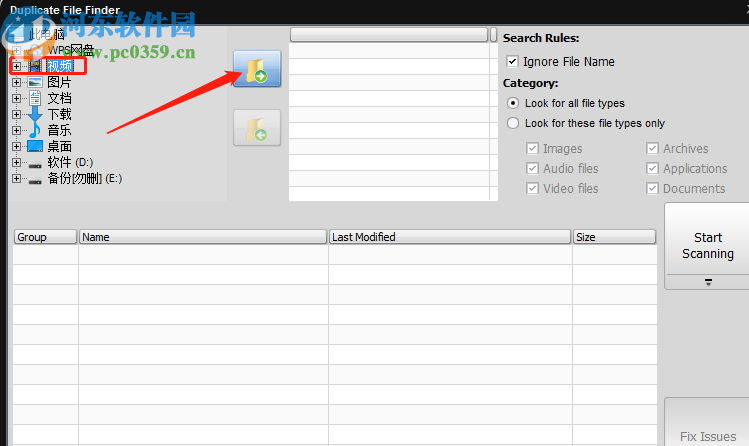Expand the 下载 tree node
Screen dimensions: 749x446
(x=17, y=114)
